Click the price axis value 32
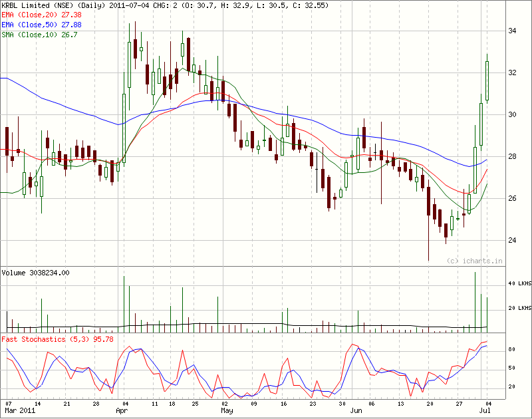The height and width of the screenshot is (419, 532). coord(512,72)
